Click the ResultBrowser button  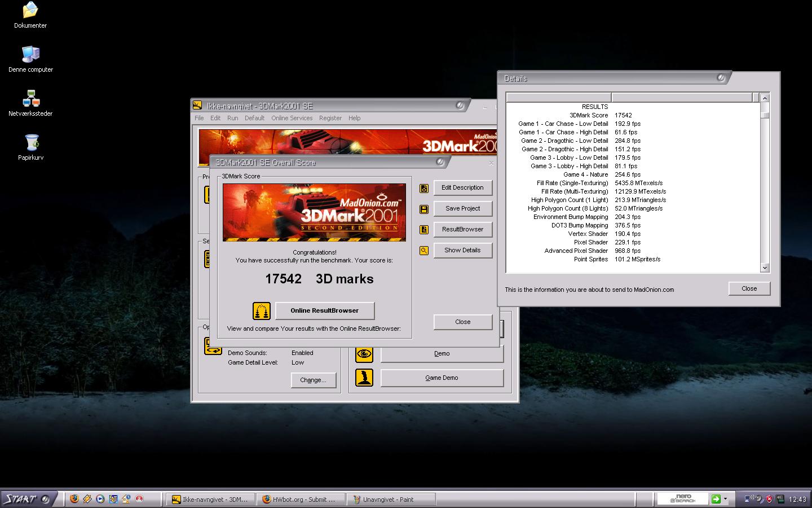point(463,230)
